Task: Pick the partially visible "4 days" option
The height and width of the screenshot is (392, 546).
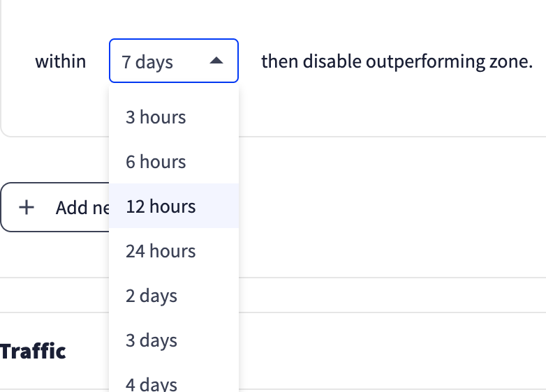Action: click(x=152, y=384)
